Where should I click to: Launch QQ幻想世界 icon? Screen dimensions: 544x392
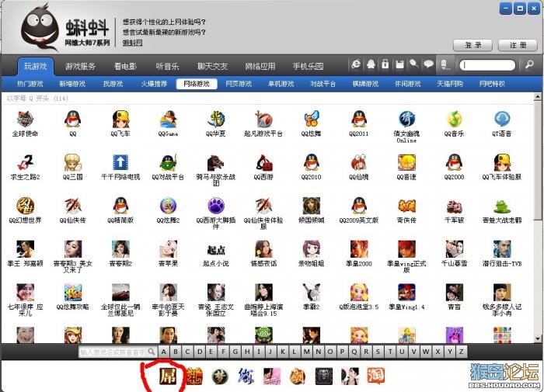coord(25,206)
